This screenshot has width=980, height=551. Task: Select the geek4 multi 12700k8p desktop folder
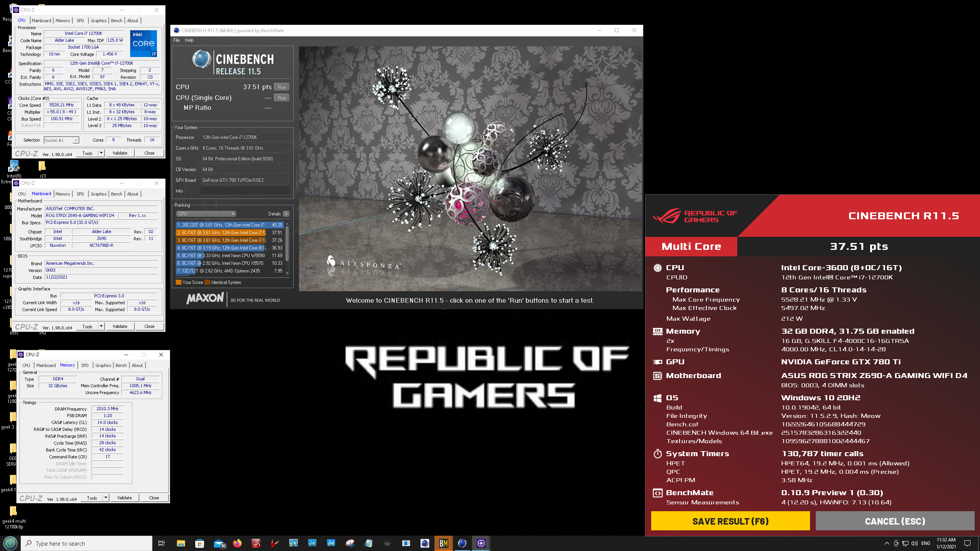(14, 518)
